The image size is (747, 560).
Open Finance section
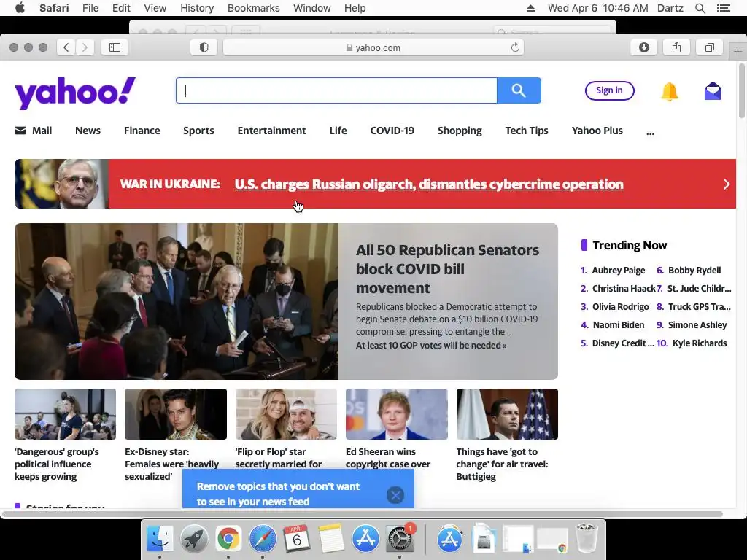point(142,131)
